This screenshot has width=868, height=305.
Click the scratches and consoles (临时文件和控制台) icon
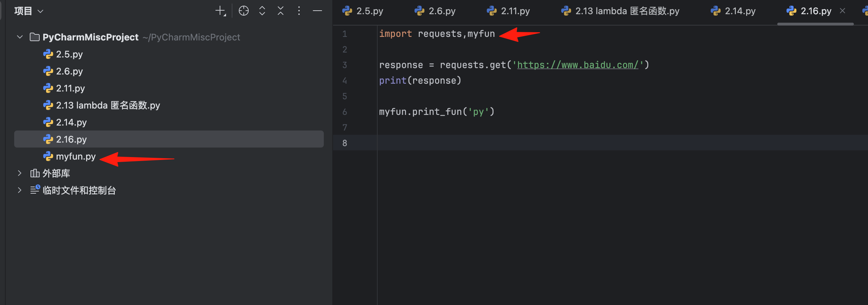tap(35, 190)
